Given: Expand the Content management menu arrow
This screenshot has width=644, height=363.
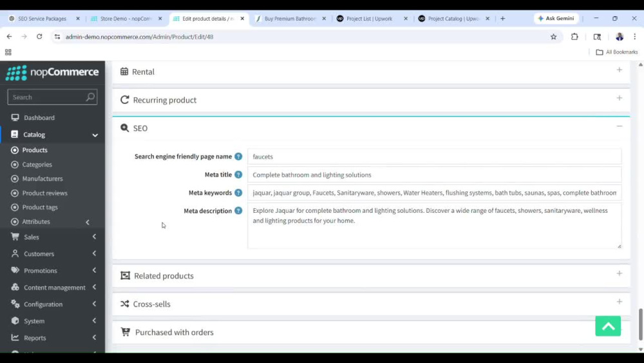Looking at the screenshot, I should point(95,288).
